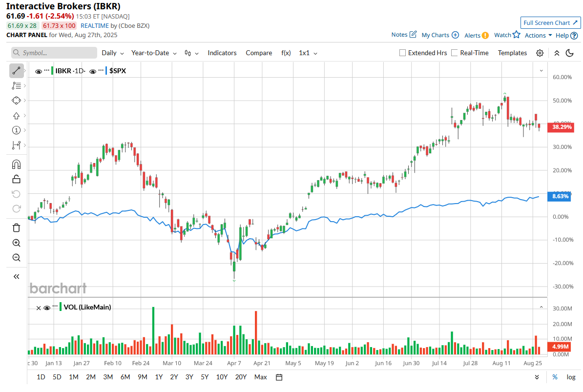The width and height of the screenshot is (583, 392).
Task: Select the arrow marker tool
Action: tap(17, 116)
